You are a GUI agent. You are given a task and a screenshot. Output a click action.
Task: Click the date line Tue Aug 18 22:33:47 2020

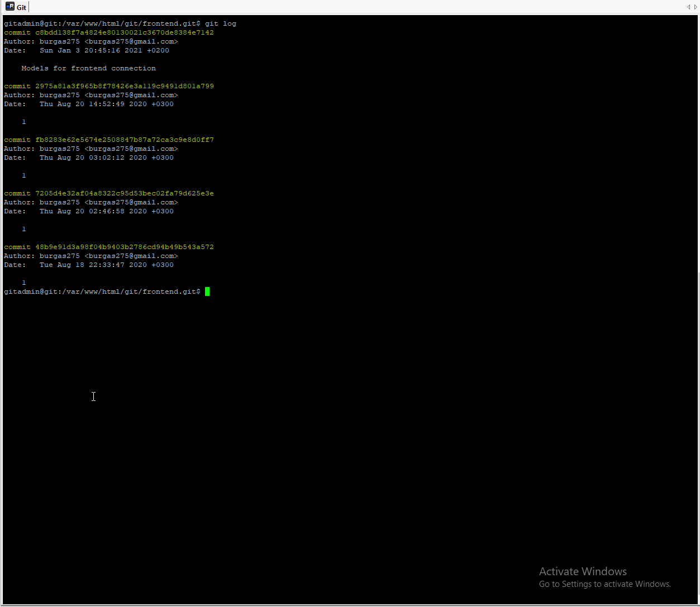(89, 265)
